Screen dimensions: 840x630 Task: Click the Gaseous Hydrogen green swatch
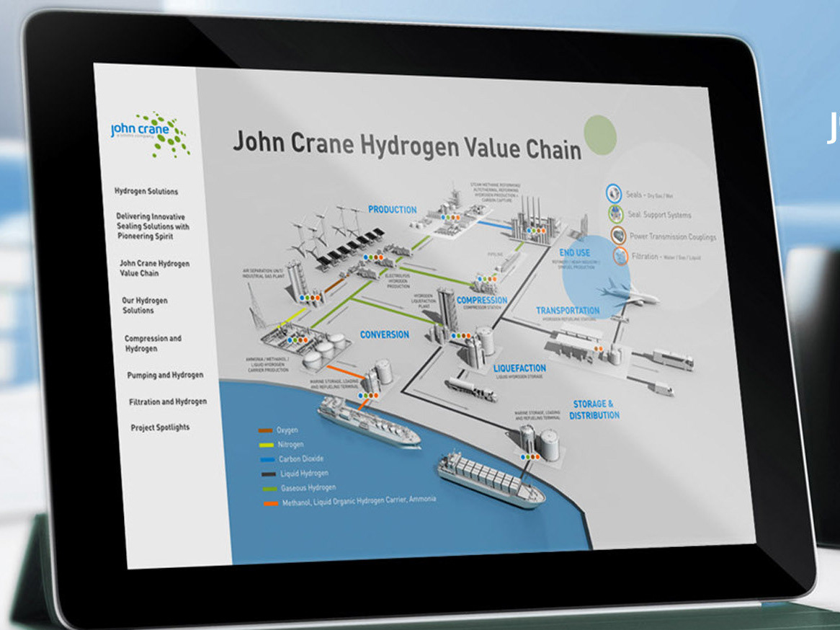(x=269, y=489)
